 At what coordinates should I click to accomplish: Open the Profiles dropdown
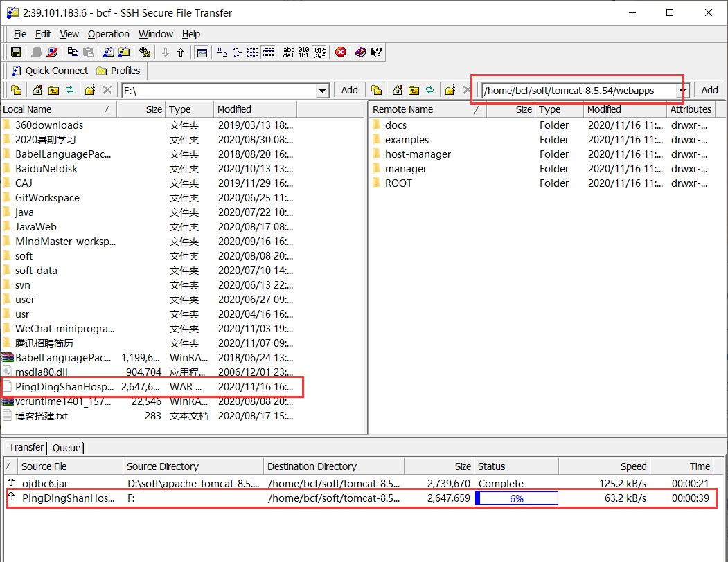[118, 71]
